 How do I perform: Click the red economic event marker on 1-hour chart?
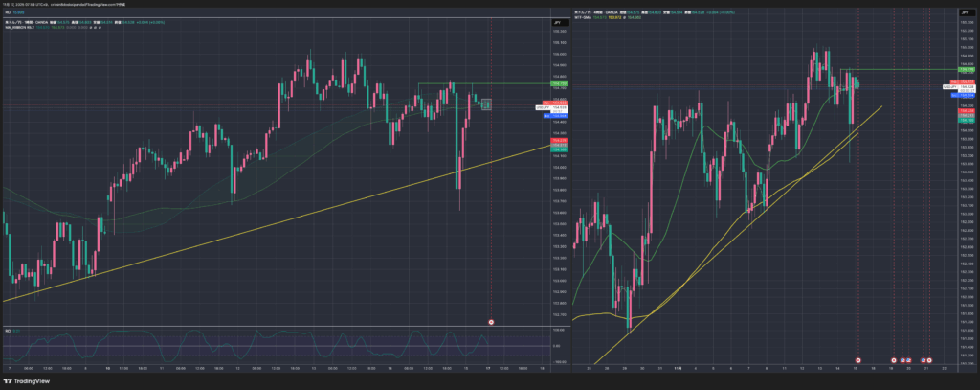(x=491, y=322)
